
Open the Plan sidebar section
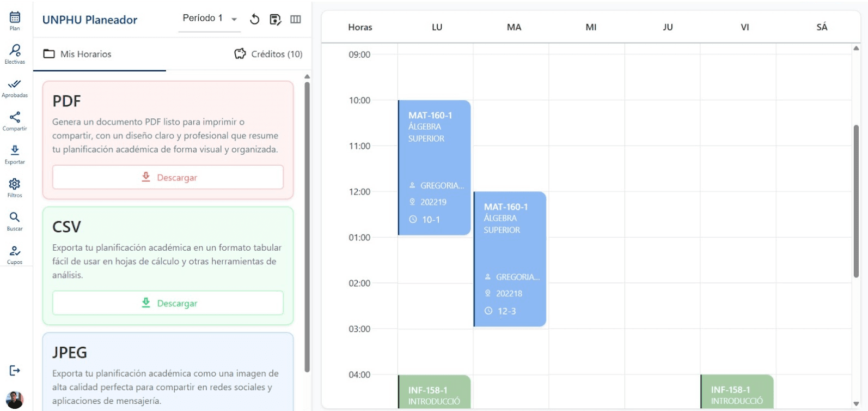pos(15,21)
